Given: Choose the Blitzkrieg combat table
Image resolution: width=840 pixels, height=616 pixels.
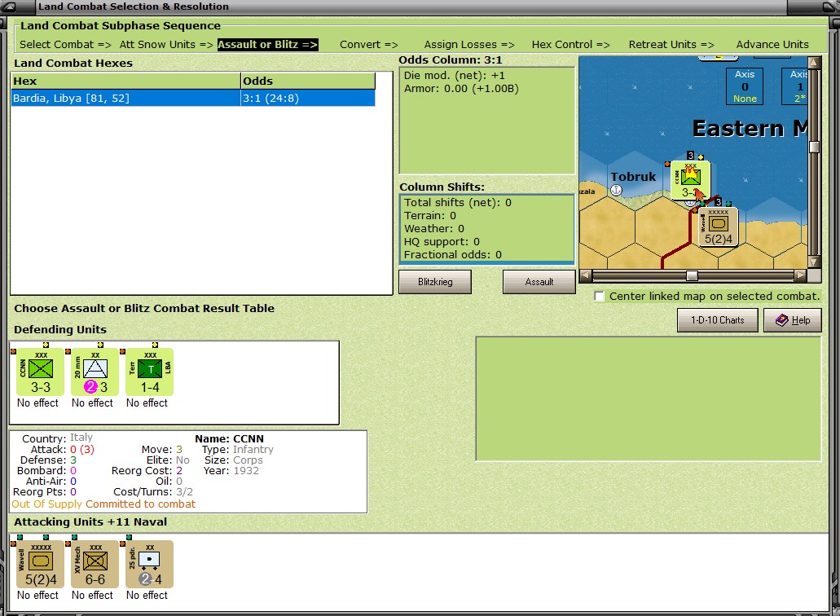Looking at the screenshot, I should (435, 282).
